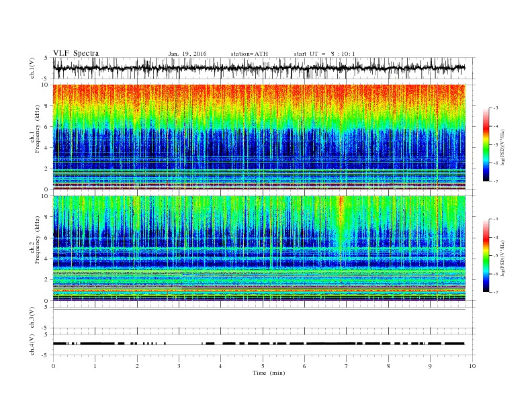
Task: Click the "0" tick on the time axis
Action: [x=53, y=366]
